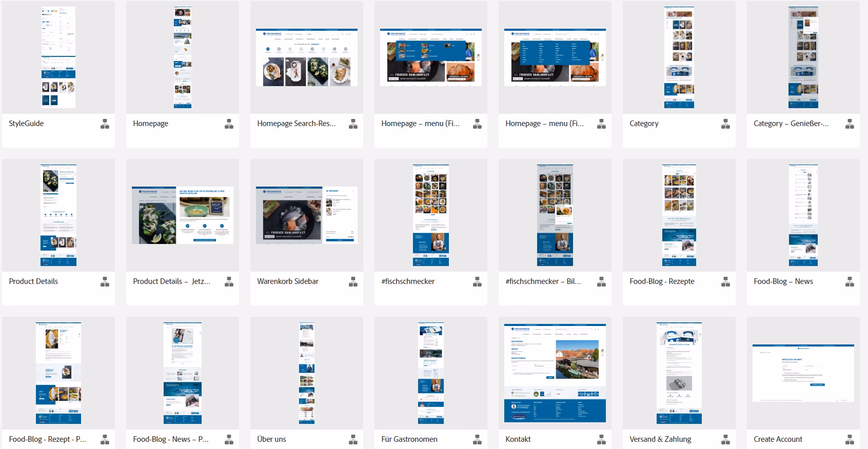Select the "Warenkorb Sidebar" label
868x449 pixels.
pos(288,281)
